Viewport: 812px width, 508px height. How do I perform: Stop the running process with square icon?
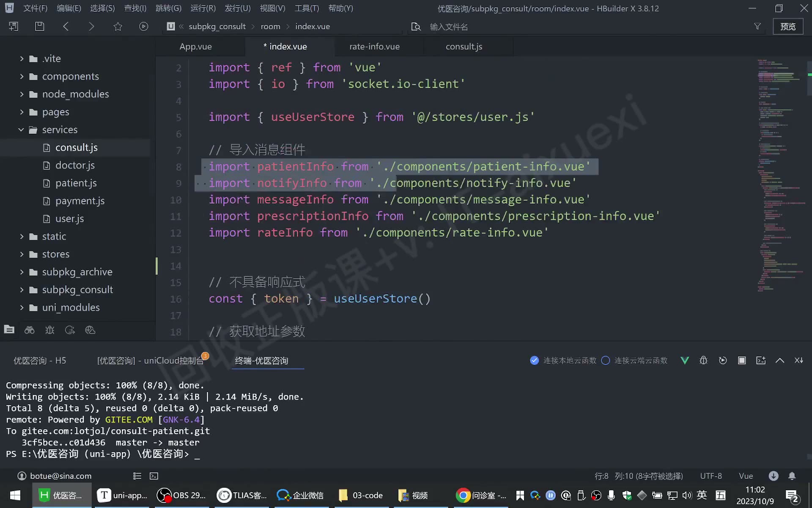[742, 360]
